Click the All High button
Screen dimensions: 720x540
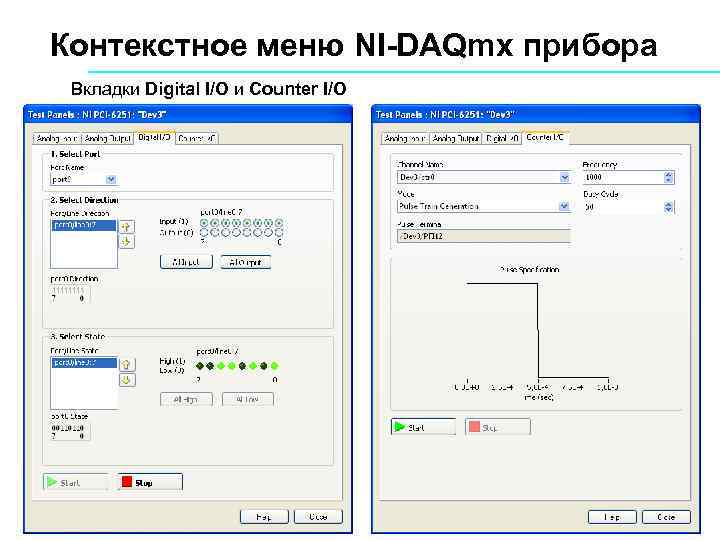click(186, 399)
